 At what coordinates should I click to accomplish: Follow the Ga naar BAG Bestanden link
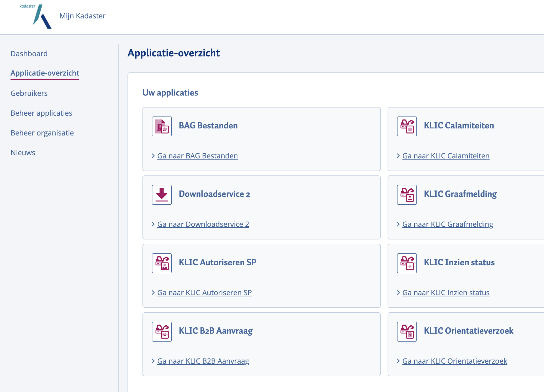pyautogui.click(x=197, y=156)
